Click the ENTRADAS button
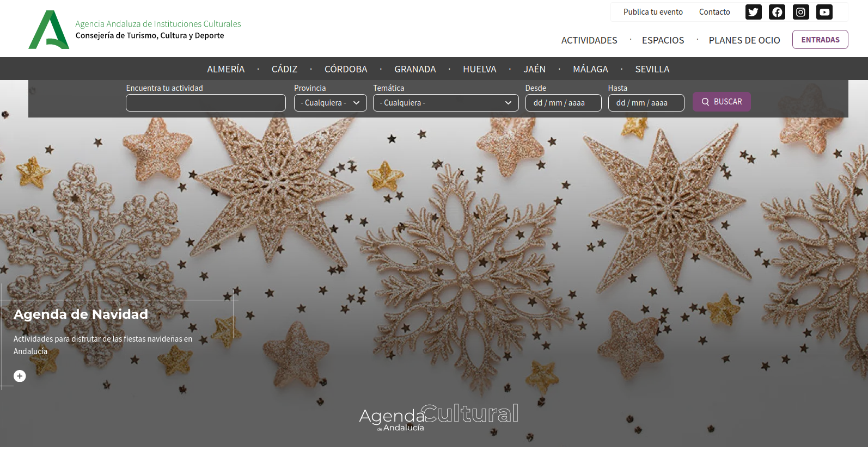 pyautogui.click(x=820, y=40)
